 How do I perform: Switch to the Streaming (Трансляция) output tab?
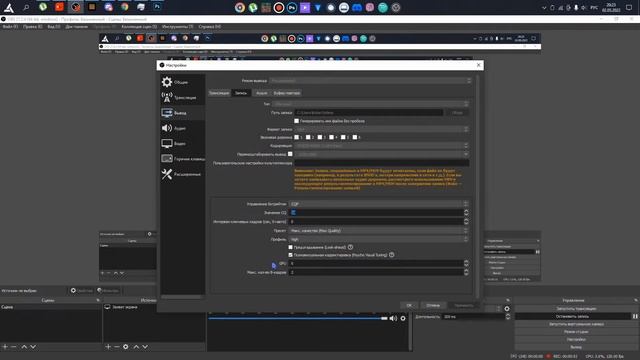point(219,93)
